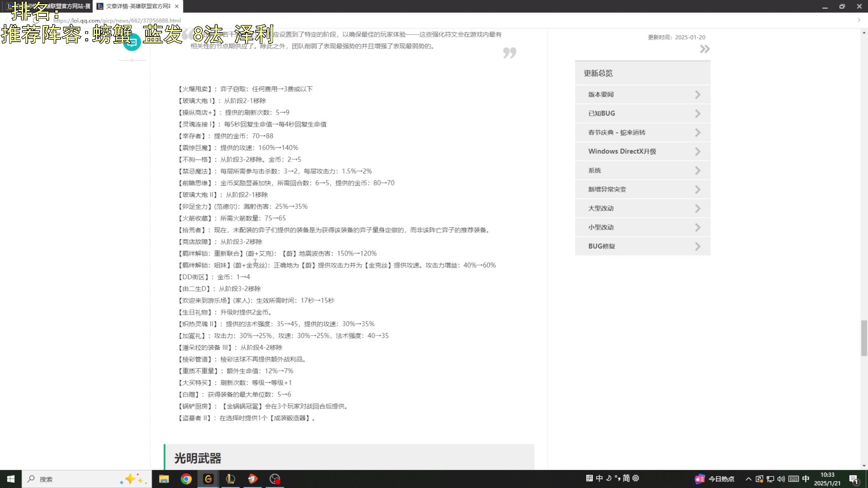Jump to 已知BUG section
This screenshot has width=868, height=488.
click(x=643, y=114)
